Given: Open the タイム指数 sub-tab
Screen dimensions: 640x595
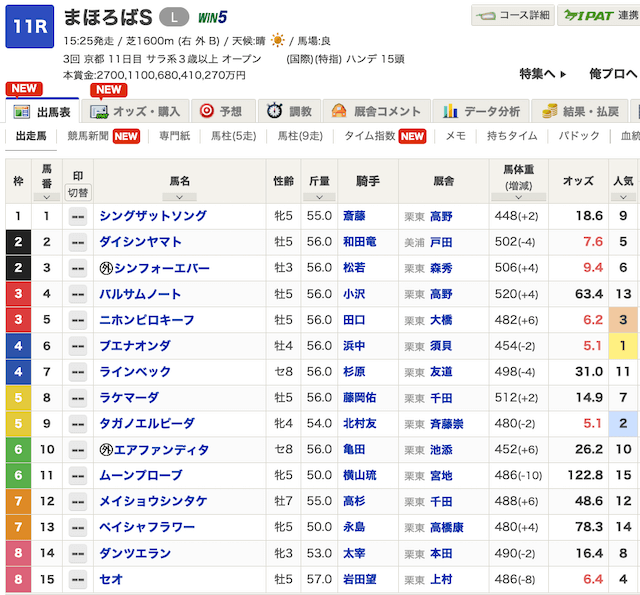Looking at the screenshot, I should tap(368, 136).
